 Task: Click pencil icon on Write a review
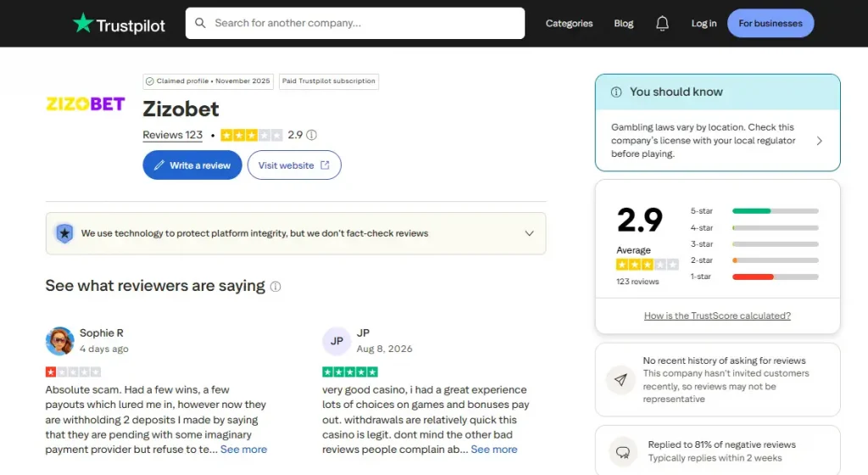tap(159, 165)
